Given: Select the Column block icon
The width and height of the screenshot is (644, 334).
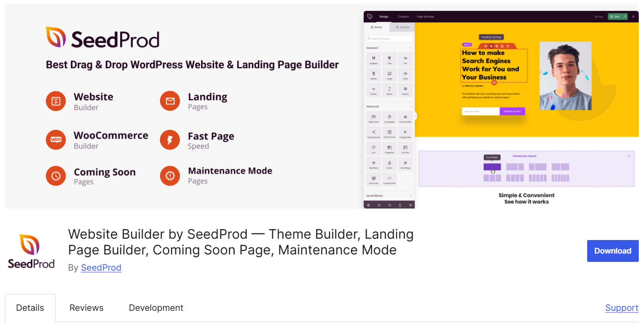Looking at the screenshot, I should [x=405, y=90].
